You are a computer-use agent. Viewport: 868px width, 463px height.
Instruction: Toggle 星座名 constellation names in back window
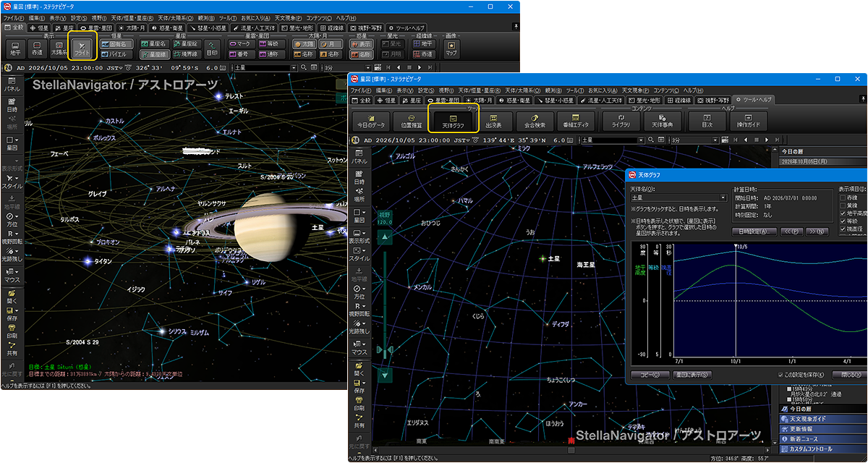click(x=155, y=43)
